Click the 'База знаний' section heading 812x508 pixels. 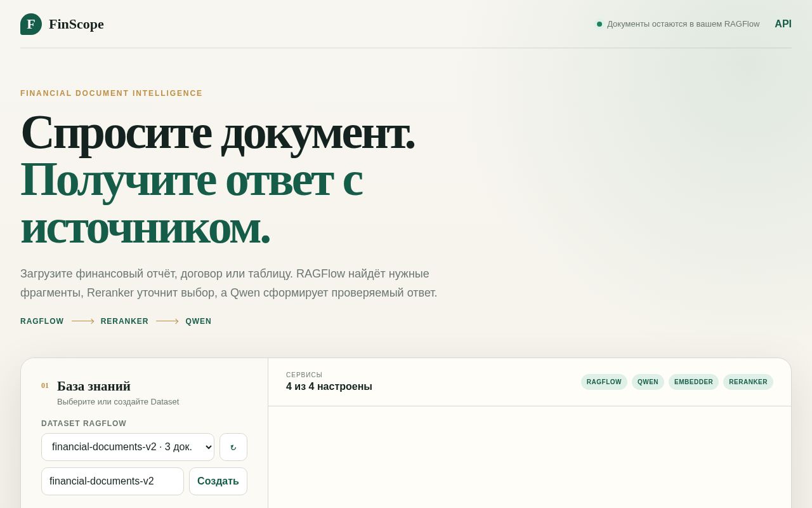[94, 386]
